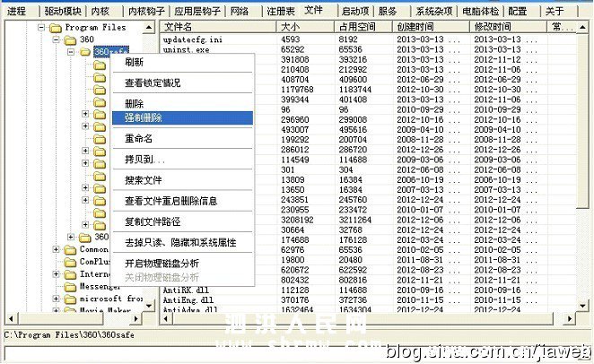The image size is (594, 364).
Task: Open the 关于 tab
Action: coord(555,12)
